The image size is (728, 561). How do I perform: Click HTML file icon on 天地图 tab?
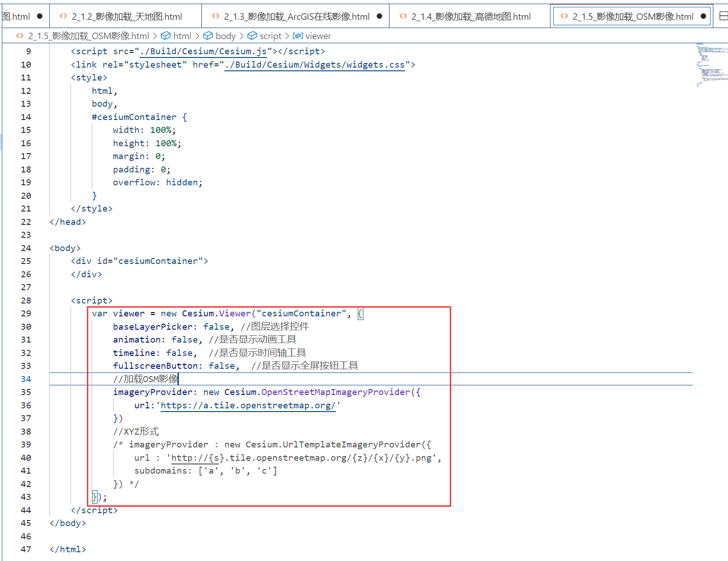click(x=63, y=16)
